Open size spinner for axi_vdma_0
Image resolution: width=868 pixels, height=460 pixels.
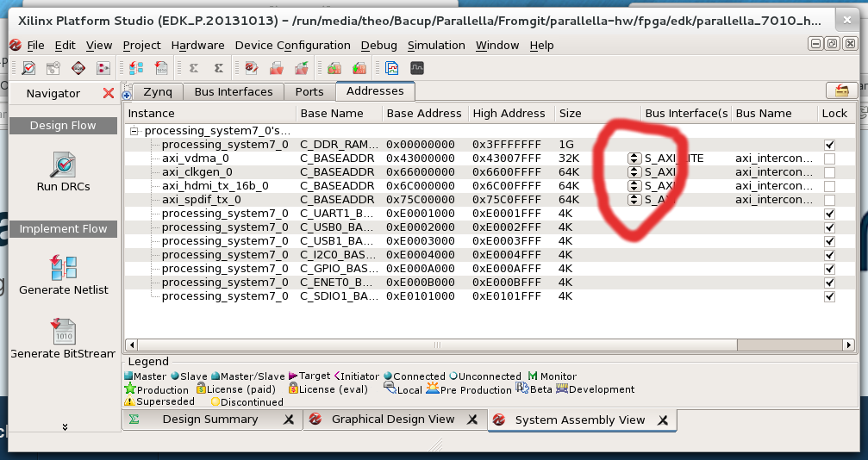tap(634, 159)
